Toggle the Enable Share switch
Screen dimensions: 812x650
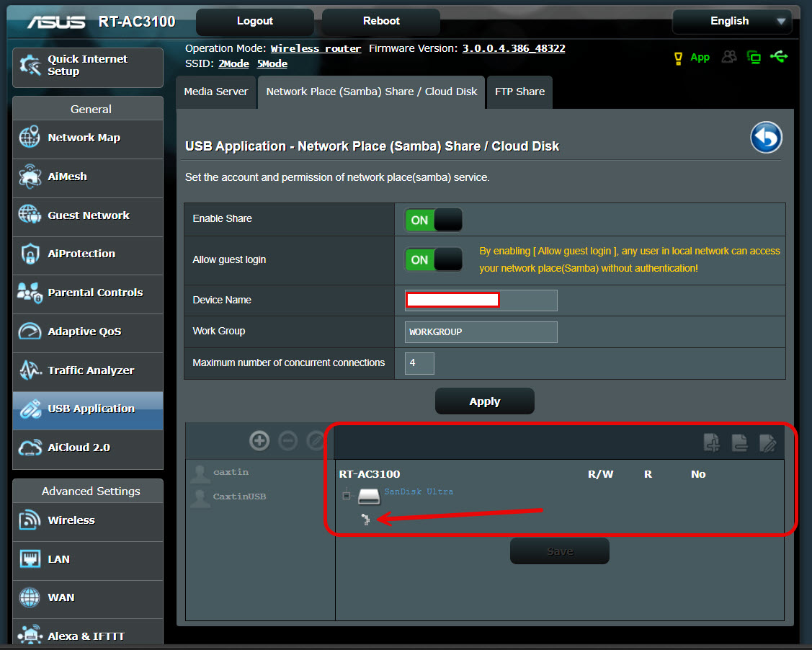click(x=434, y=220)
